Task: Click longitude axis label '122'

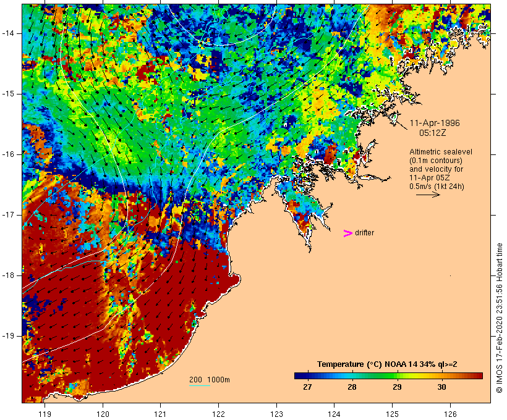Action: (218, 414)
